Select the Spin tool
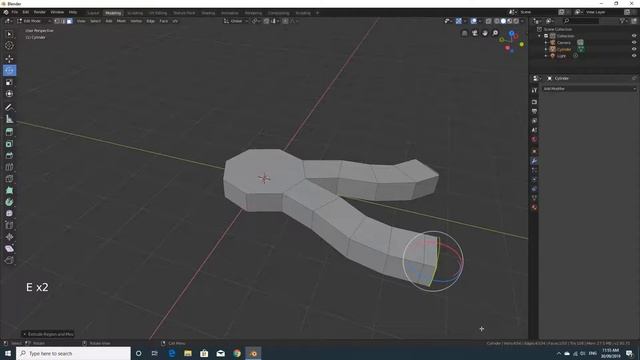This screenshot has width=640, height=360. (9, 202)
